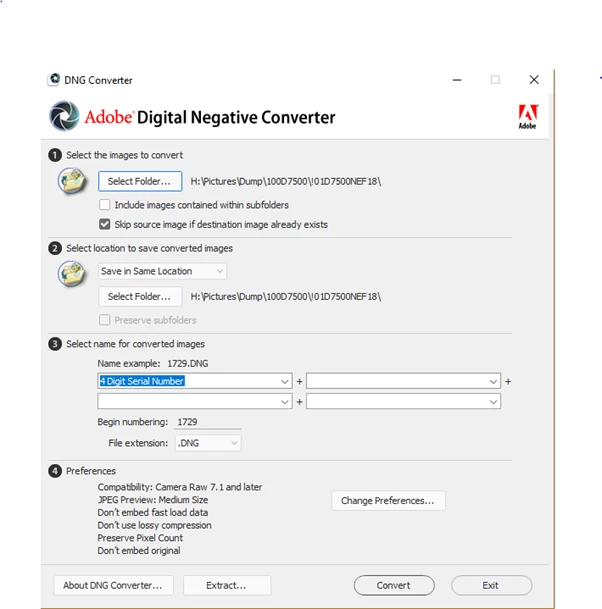Click the Exit button
602x609 pixels.
[491, 585]
